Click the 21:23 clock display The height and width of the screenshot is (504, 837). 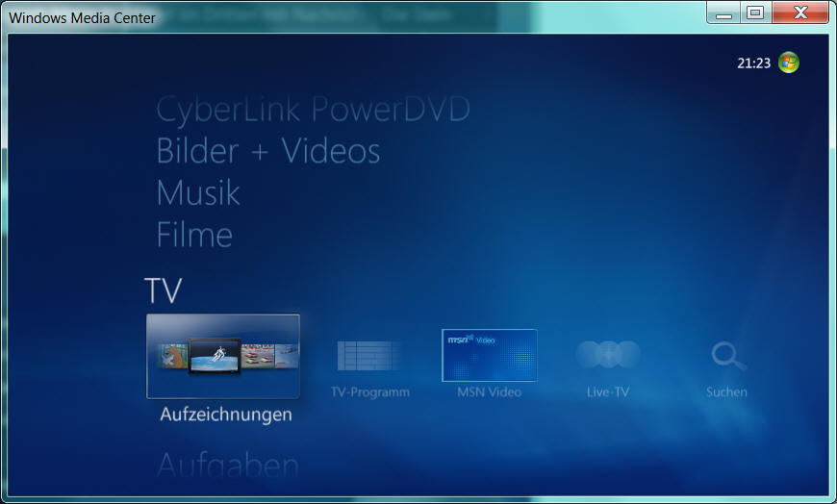coord(753,63)
